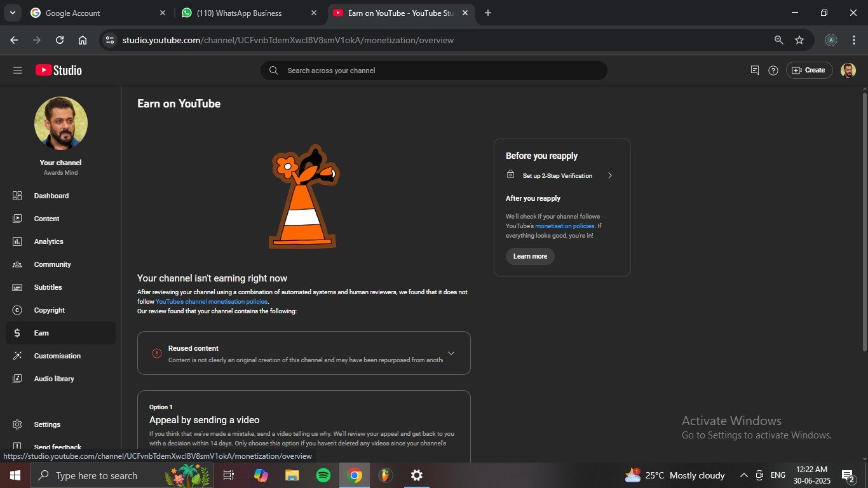The width and height of the screenshot is (868, 488).
Task: Open the feedback notes icon beside help
Action: 755,71
